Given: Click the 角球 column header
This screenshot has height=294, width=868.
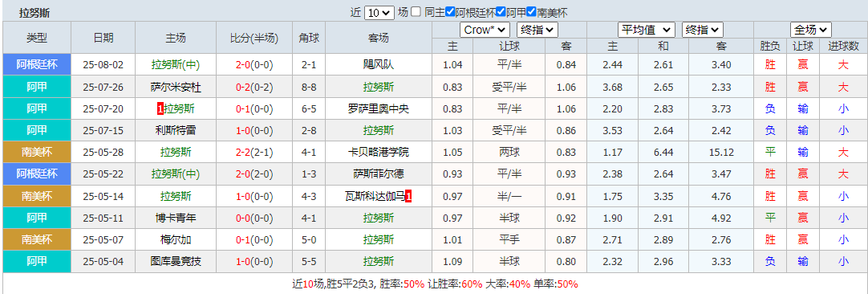Looking at the screenshot, I should point(309,38).
